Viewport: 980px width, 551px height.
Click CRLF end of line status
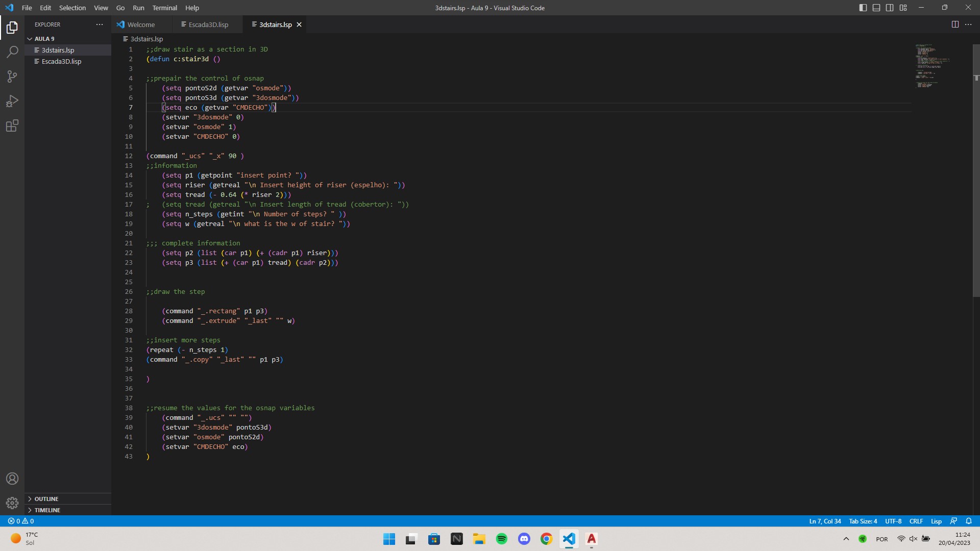[916, 521]
